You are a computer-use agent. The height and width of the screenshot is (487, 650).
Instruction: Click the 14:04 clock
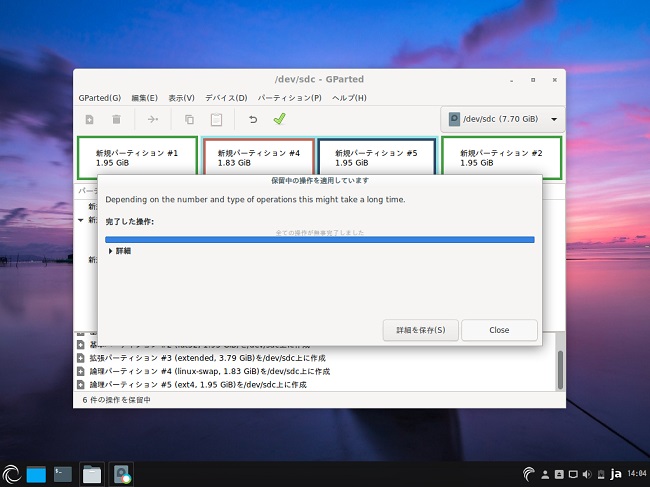pyautogui.click(x=637, y=473)
